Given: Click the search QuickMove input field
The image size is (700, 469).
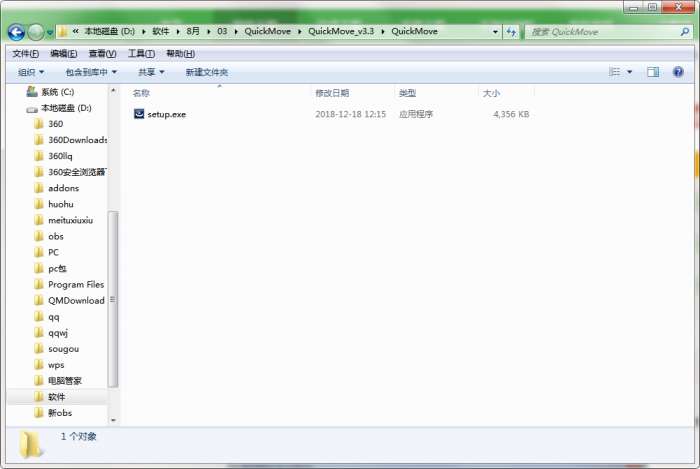Looking at the screenshot, I should [603, 32].
